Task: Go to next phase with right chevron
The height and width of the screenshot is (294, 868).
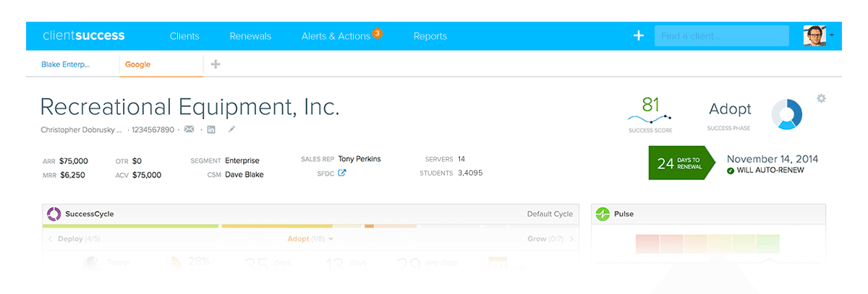Action: point(571,238)
